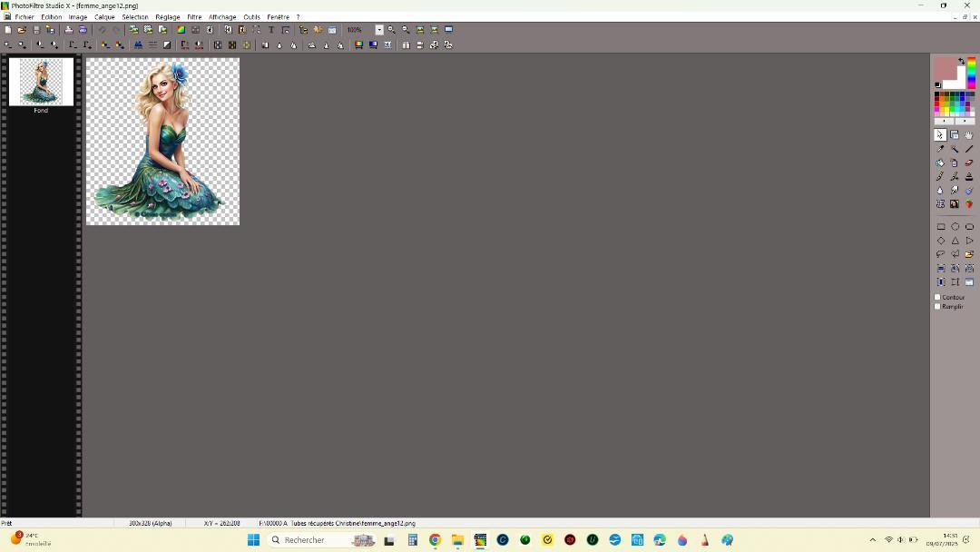Select the Fond layer thumbnail
Screen dimensions: 980x552
(41, 82)
